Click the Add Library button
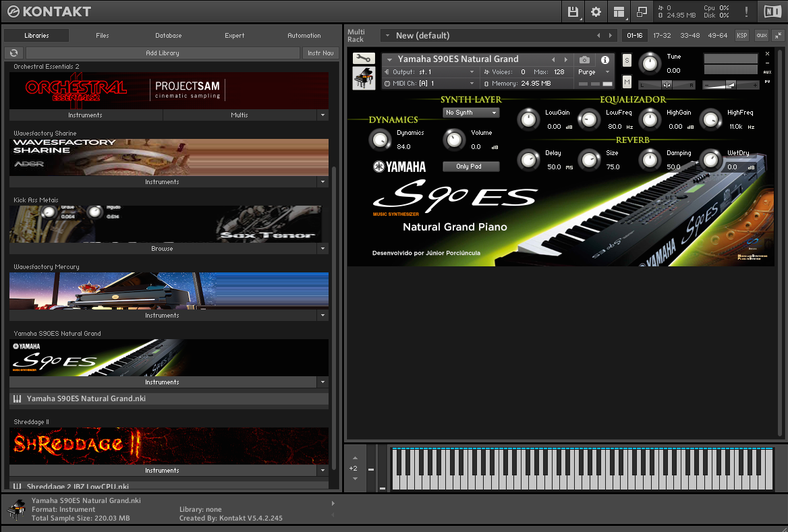788x532 pixels. point(163,53)
